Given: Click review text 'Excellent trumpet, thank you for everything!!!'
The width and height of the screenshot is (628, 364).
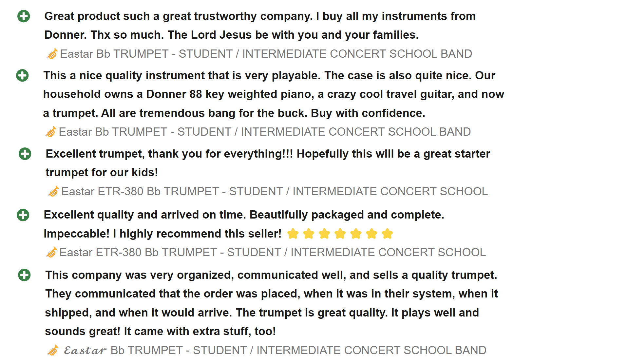Looking at the screenshot, I should click(169, 154).
